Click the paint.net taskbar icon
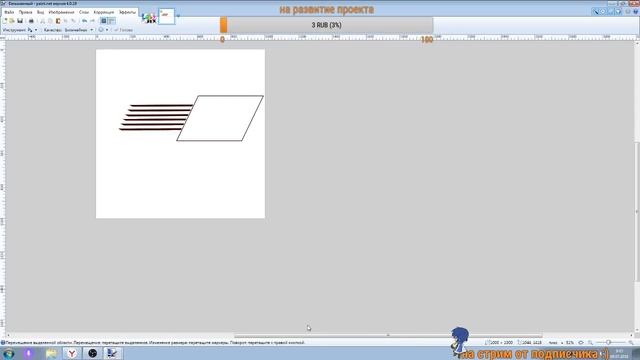 [x=112, y=353]
